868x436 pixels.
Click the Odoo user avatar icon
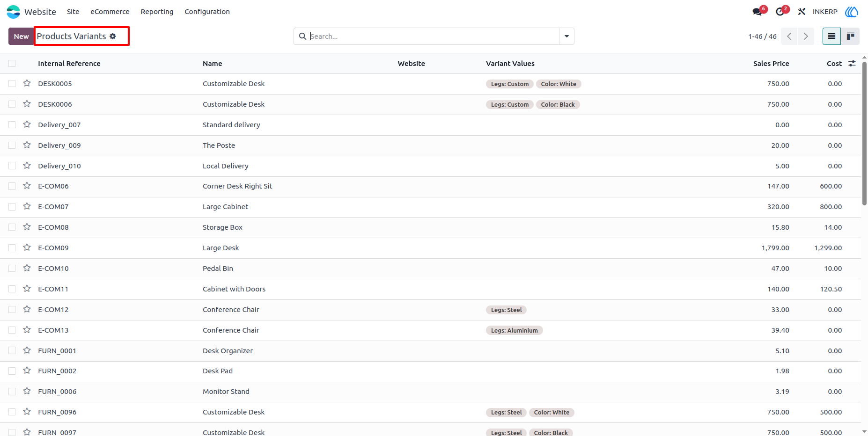(x=852, y=12)
